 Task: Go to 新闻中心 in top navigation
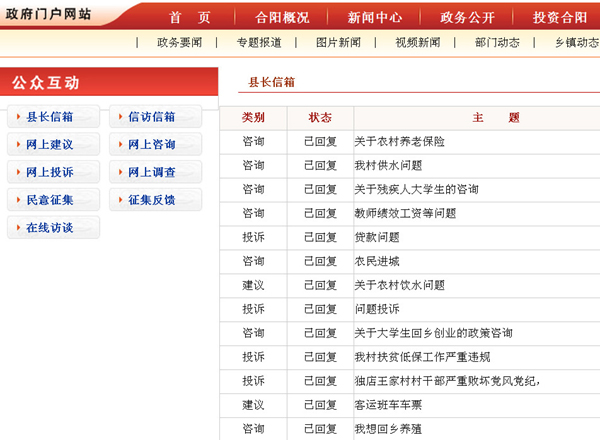pyautogui.click(x=375, y=18)
